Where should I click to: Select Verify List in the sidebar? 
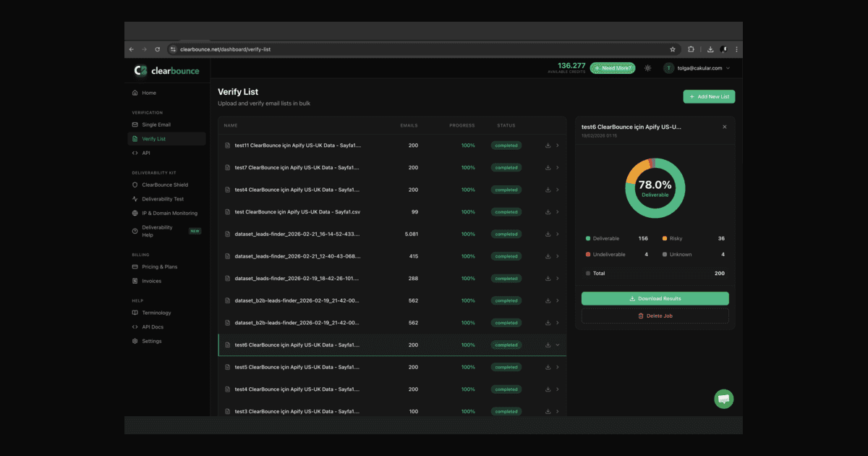[x=167, y=139]
